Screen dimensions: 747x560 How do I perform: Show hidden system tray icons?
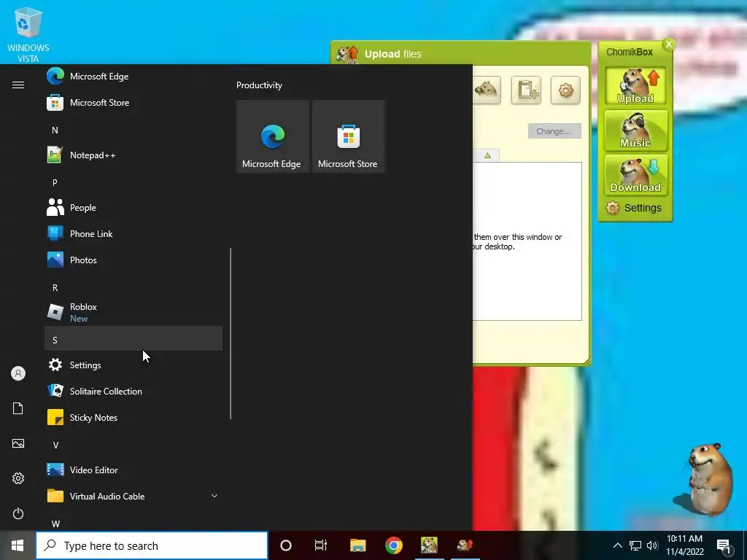point(617,545)
